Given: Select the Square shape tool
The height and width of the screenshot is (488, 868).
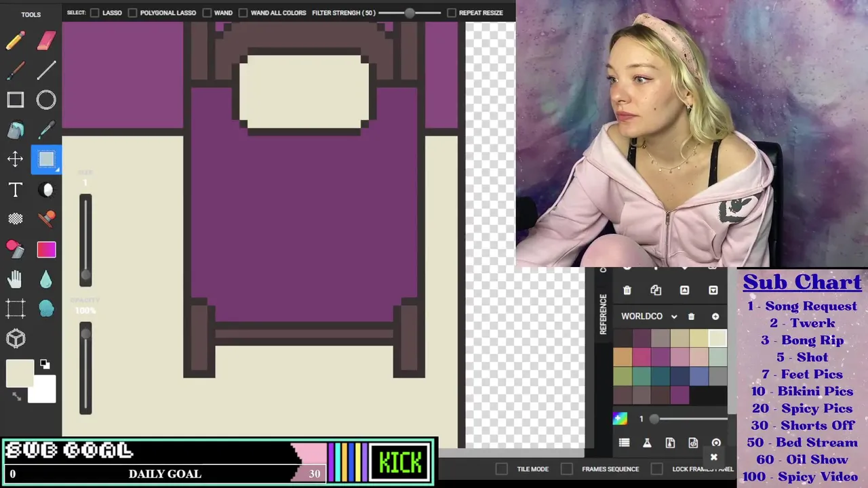Looking at the screenshot, I should click(15, 100).
